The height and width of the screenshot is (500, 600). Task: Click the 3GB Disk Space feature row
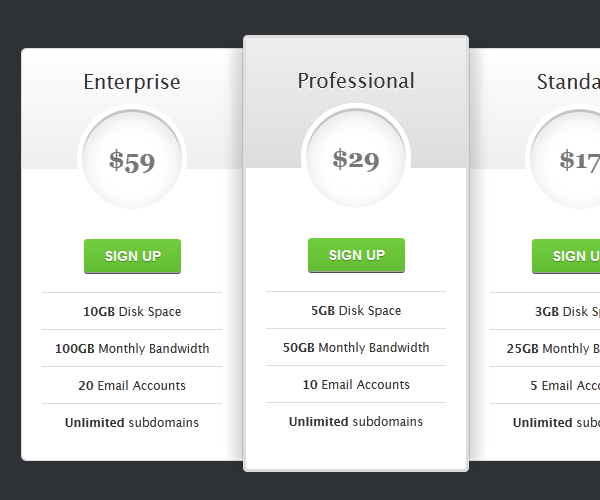tap(545, 311)
